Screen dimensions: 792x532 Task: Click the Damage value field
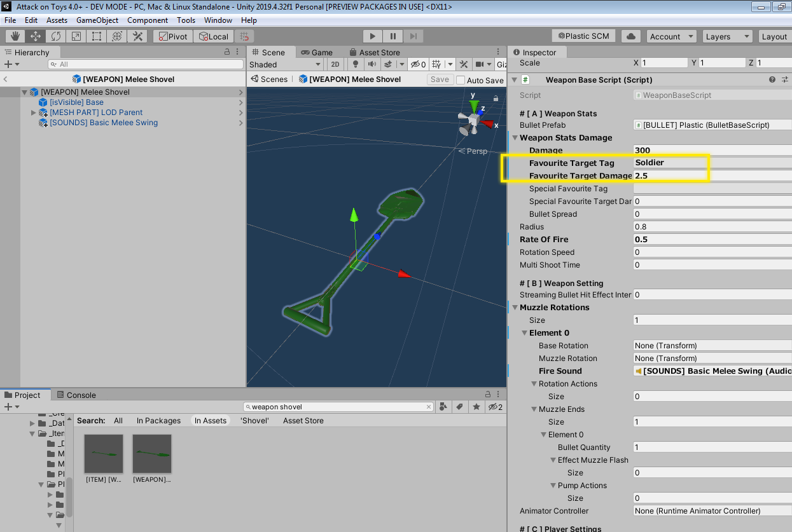tap(712, 151)
